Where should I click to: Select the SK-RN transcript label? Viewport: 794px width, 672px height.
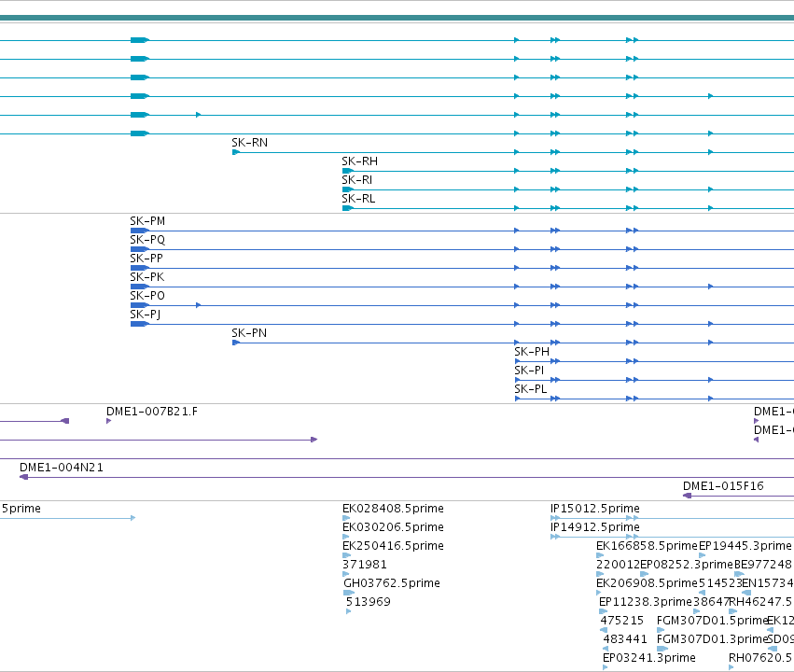coord(250,143)
